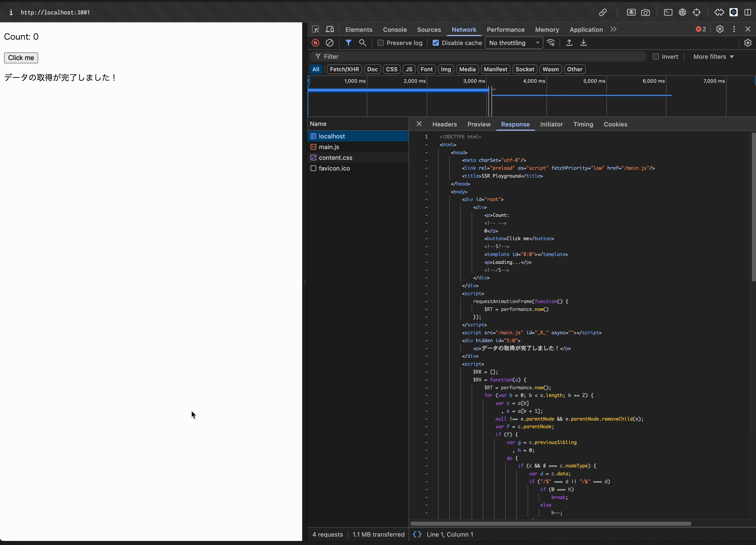756x545 pixels.
Task: Click the import HAR upload icon
Action: coord(569,43)
